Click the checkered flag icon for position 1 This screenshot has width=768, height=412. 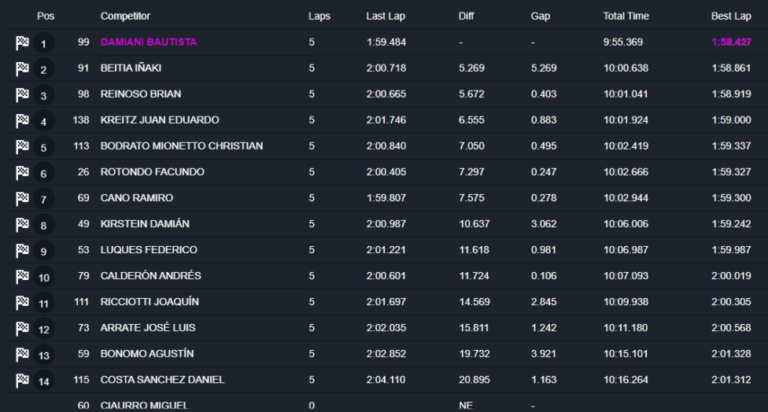22,43
